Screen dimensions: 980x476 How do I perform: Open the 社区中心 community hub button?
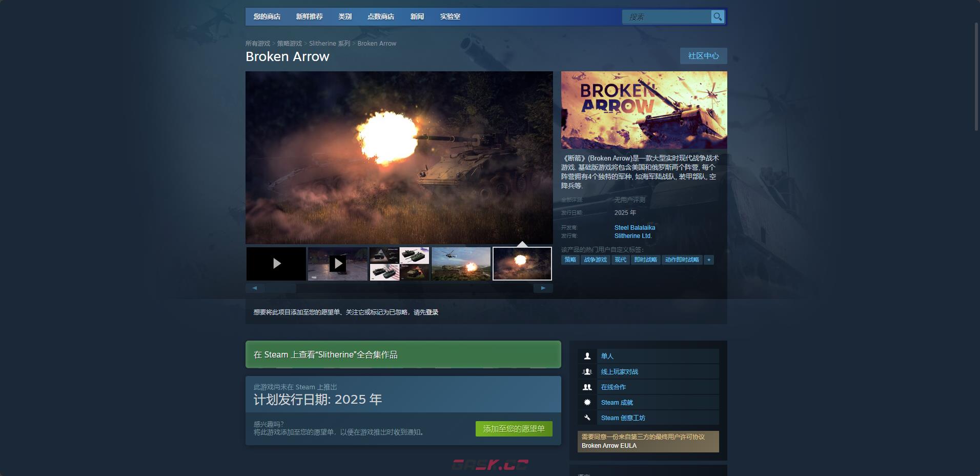(704, 56)
